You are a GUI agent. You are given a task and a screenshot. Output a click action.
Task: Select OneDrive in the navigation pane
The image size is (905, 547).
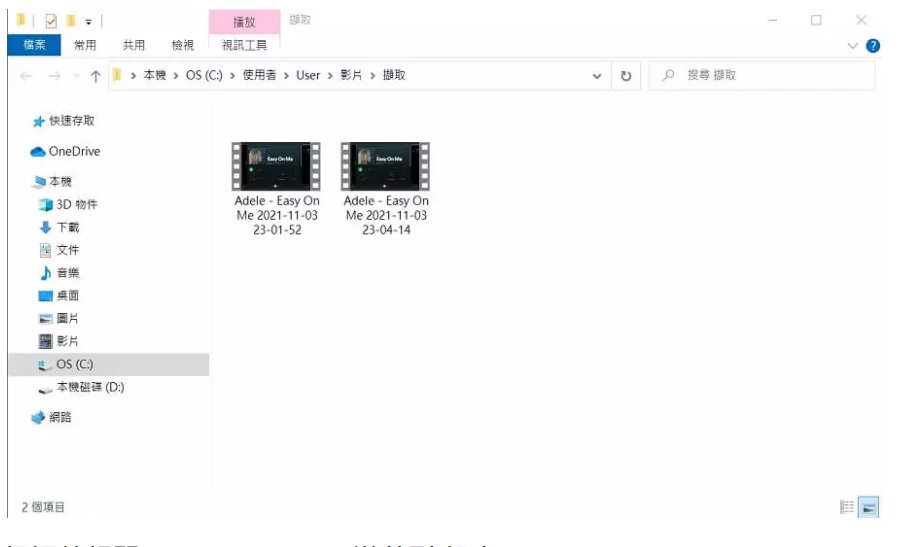(x=74, y=151)
